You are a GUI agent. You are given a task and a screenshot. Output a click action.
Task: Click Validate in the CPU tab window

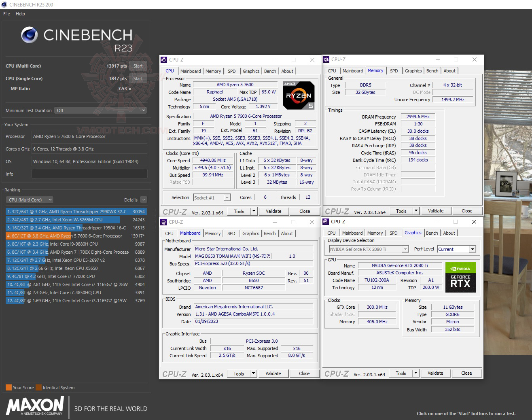[x=273, y=211]
